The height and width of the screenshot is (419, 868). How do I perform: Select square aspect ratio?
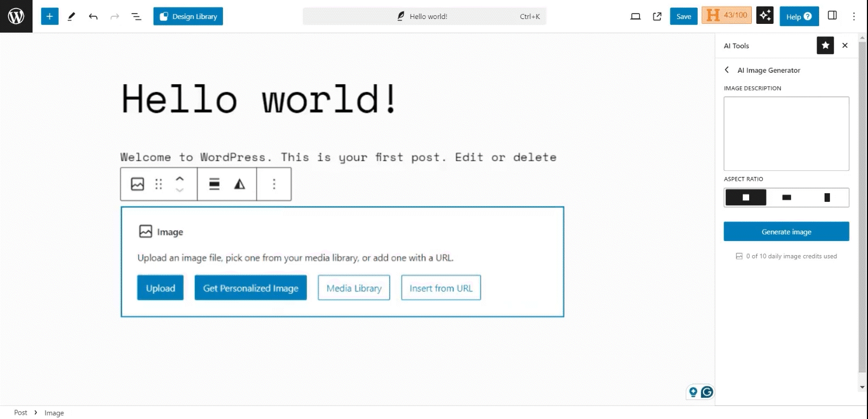(x=746, y=198)
